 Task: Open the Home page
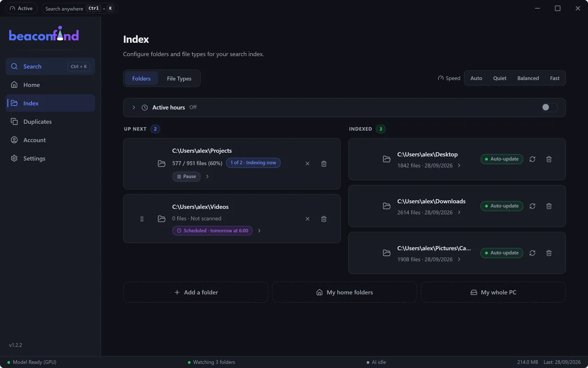51,85
